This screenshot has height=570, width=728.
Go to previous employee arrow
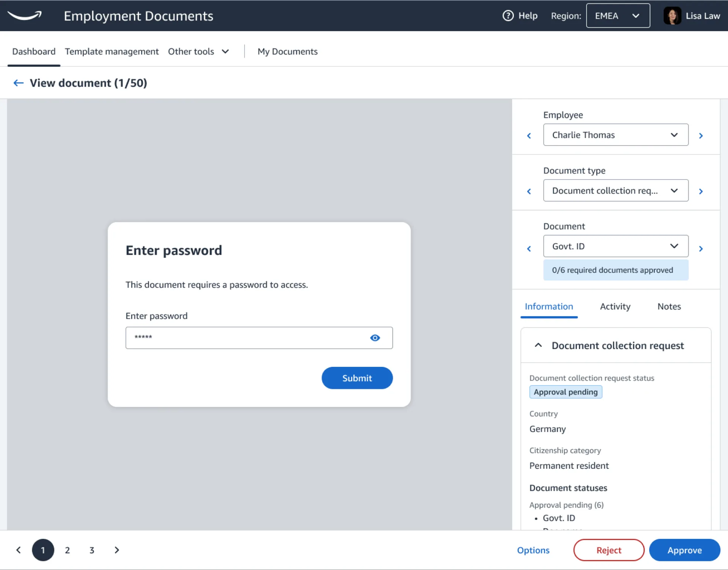click(x=529, y=135)
